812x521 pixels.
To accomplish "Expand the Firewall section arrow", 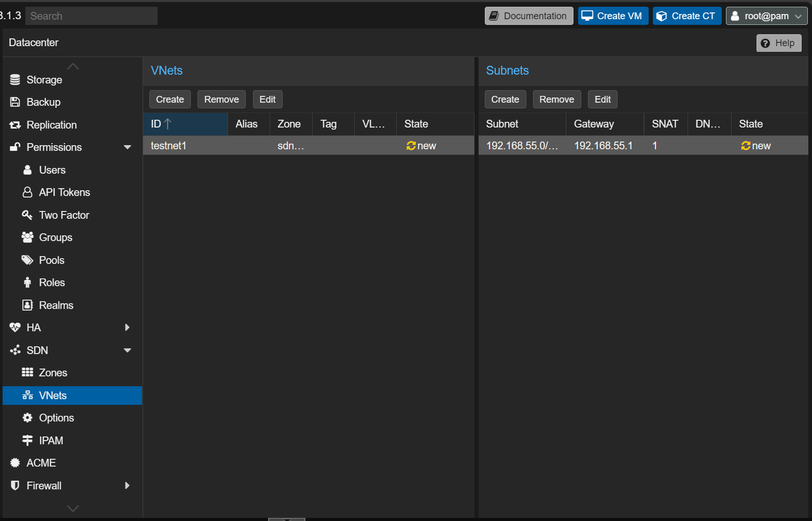I will pyautogui.click(x=128, y=486).
